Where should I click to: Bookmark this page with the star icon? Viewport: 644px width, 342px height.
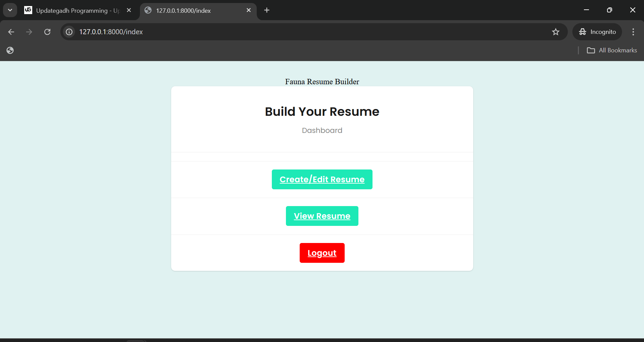point(556,32)
